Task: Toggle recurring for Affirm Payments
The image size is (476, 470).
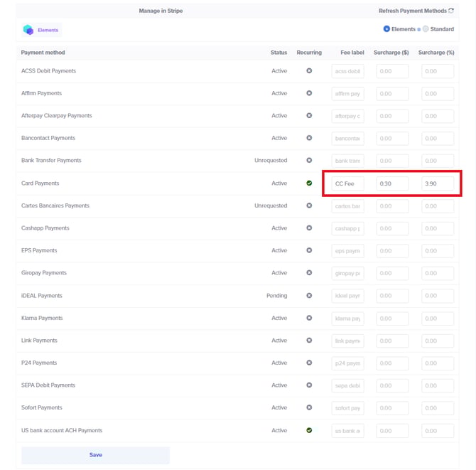Action: pos(309,93)
